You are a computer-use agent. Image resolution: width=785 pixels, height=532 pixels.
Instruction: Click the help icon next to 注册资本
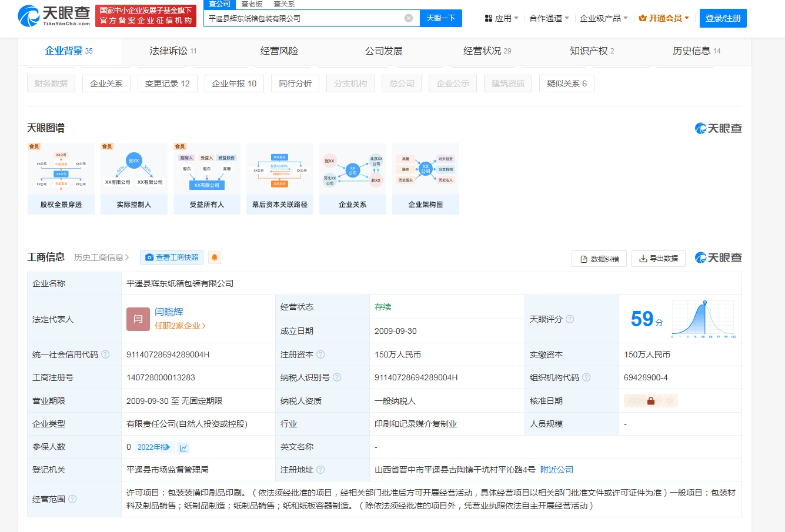[320, 354]
